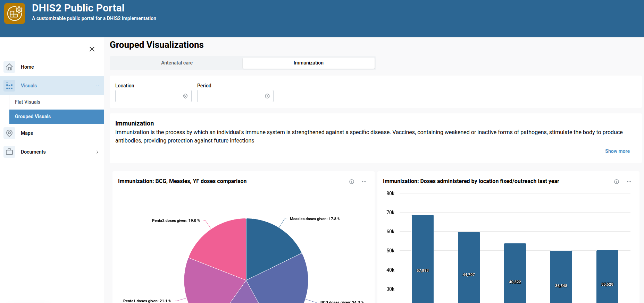Screen dimensions: 644x303
Task: Click the BCG, Measles, YF doses comparison title
Action: pyautogui.click(x=182, y=181)
